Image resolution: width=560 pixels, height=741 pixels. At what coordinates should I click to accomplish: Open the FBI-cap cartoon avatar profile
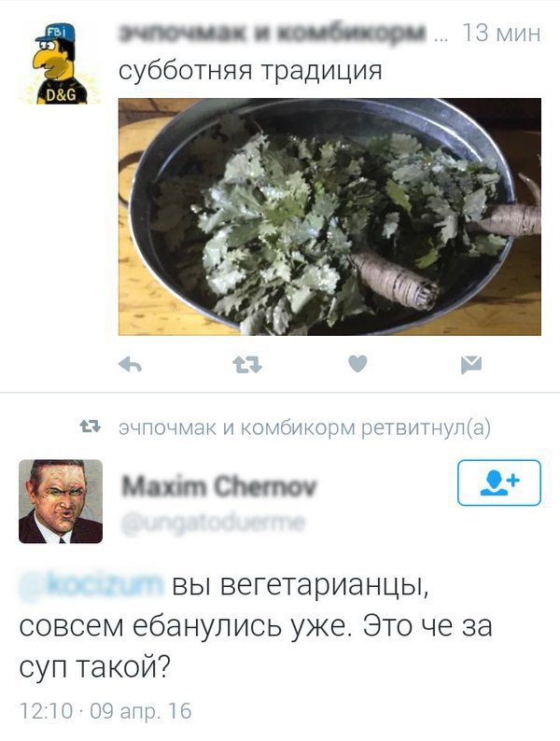click(x=60, y=63)
